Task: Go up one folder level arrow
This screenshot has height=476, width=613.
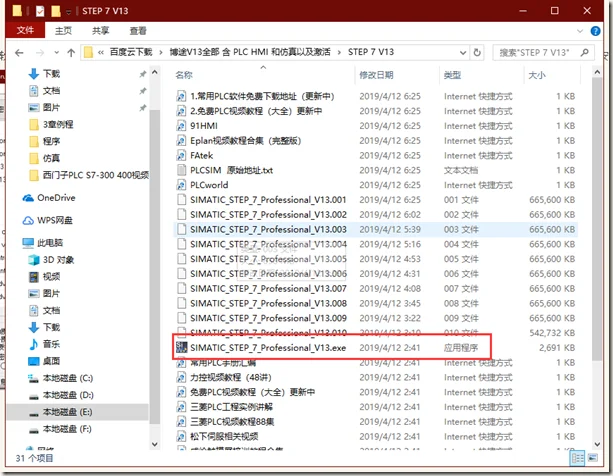Action: click(71, 52)
